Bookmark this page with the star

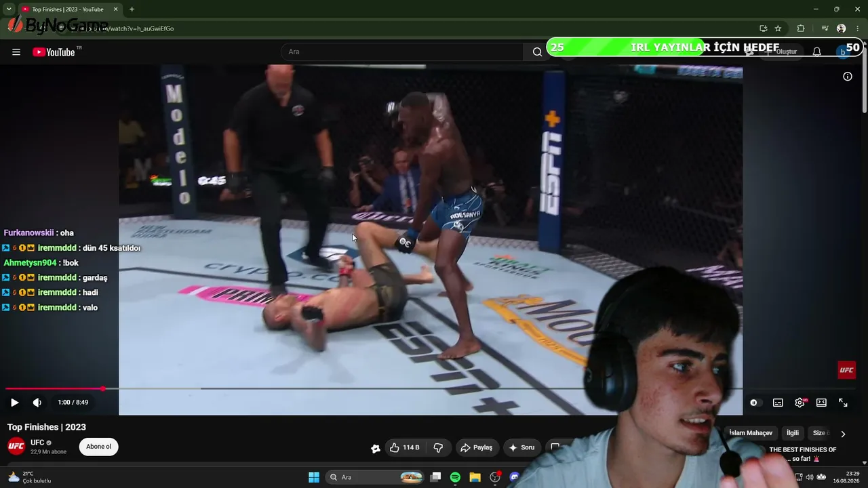(778, 28)
